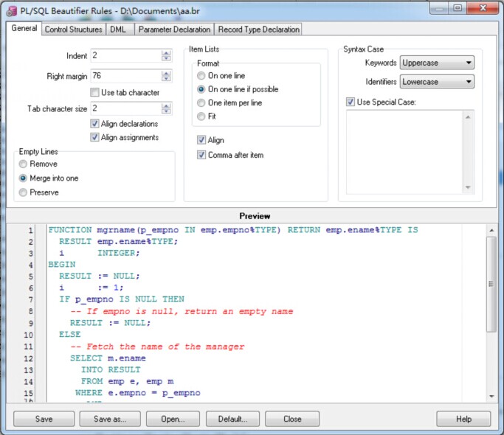Click 'INTO RESULT' in the preview
504x435 pixels.
point(111,370)
